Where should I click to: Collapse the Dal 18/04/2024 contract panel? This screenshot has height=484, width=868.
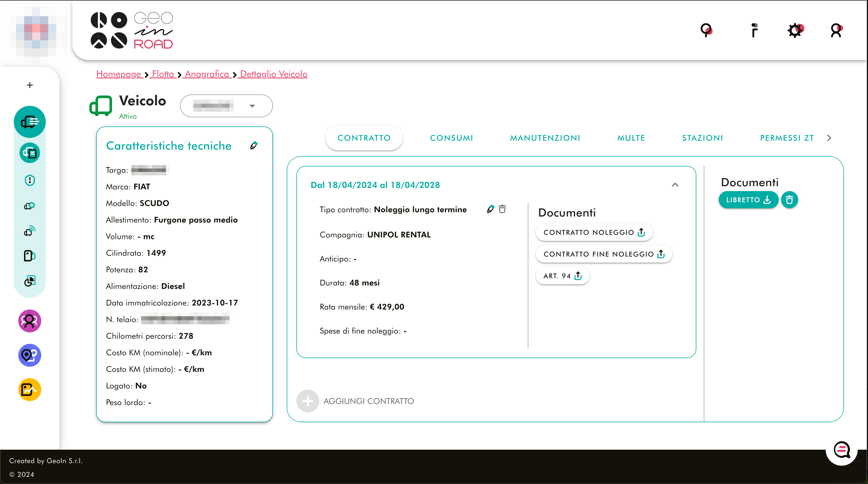click(675, 185)
